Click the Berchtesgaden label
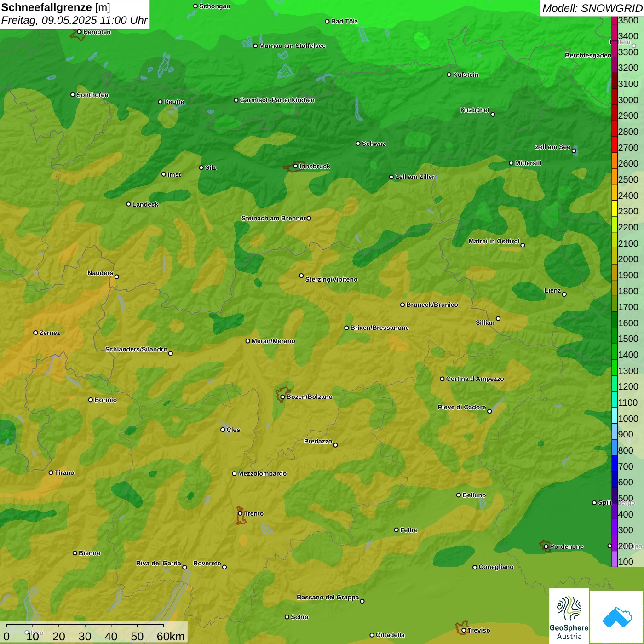 (588, 55)
